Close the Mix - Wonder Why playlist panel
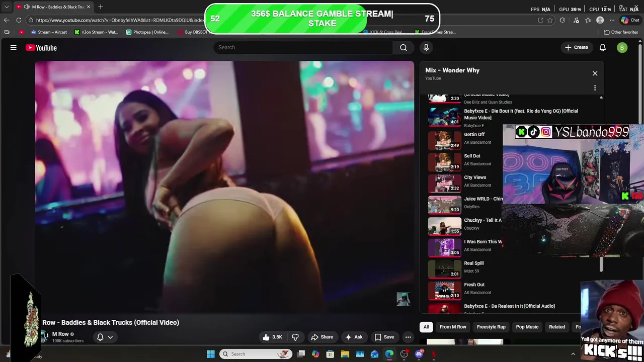644x362 pixels. [x=595, y=73]
